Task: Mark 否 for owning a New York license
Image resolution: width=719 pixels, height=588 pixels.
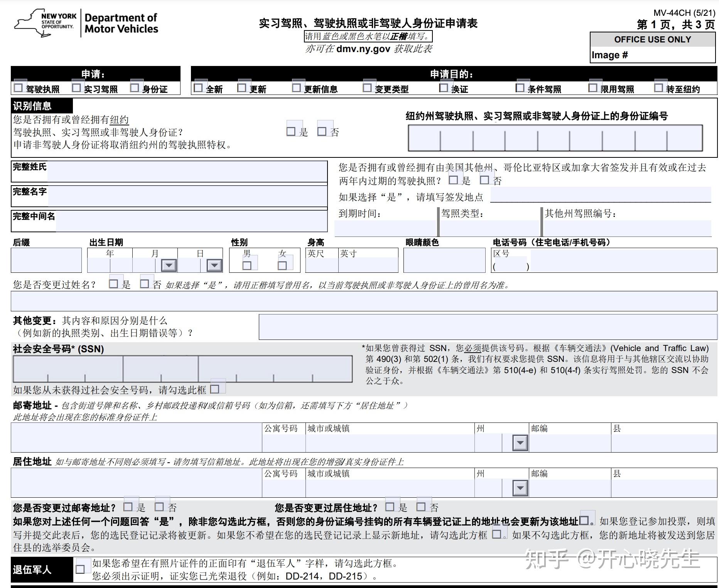Action: coord(322,131)
